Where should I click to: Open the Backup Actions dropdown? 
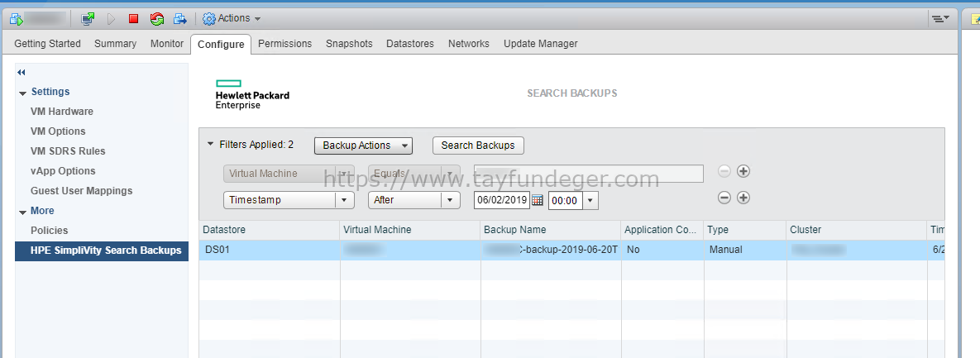point(363,146)
